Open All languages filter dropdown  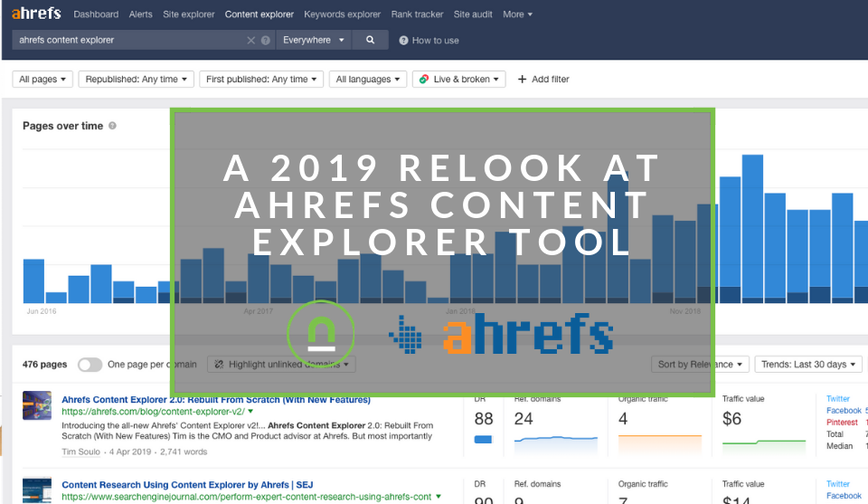368,80
